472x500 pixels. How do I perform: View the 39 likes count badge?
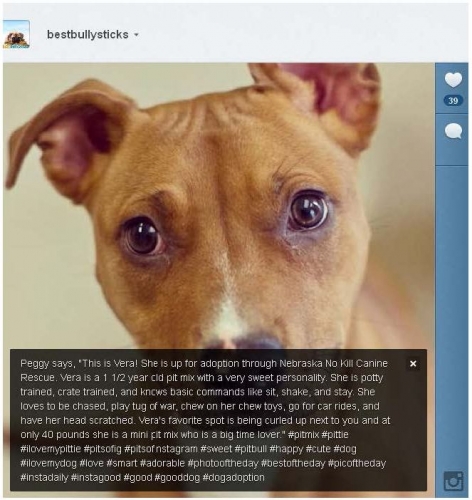click(453, 101)
